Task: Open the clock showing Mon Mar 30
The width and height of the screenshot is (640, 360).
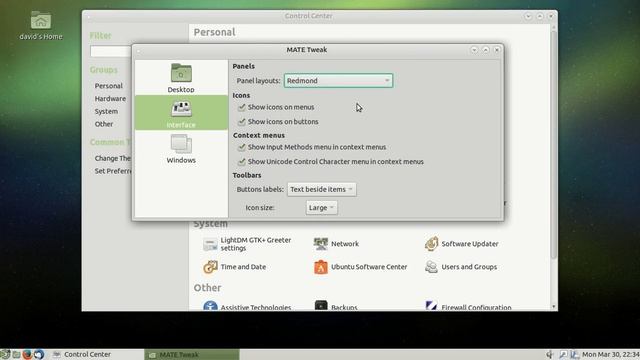Action: tap(611, 354)
